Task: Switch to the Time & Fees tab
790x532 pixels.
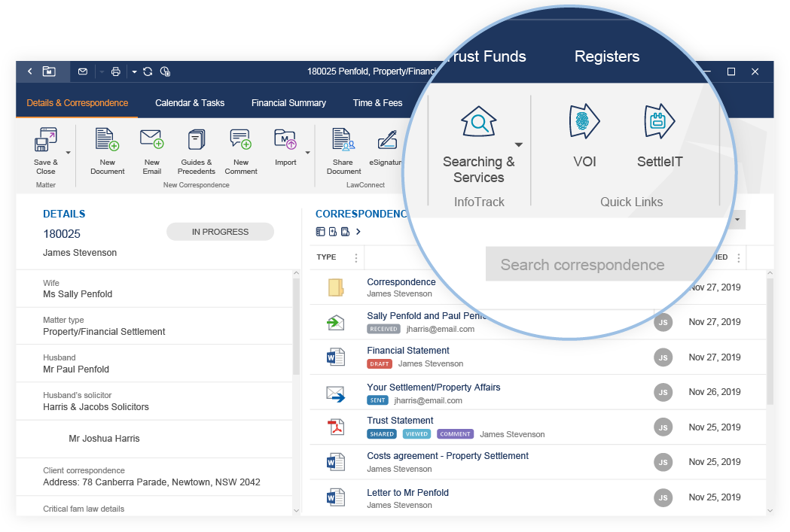Action: click(377, 102)
